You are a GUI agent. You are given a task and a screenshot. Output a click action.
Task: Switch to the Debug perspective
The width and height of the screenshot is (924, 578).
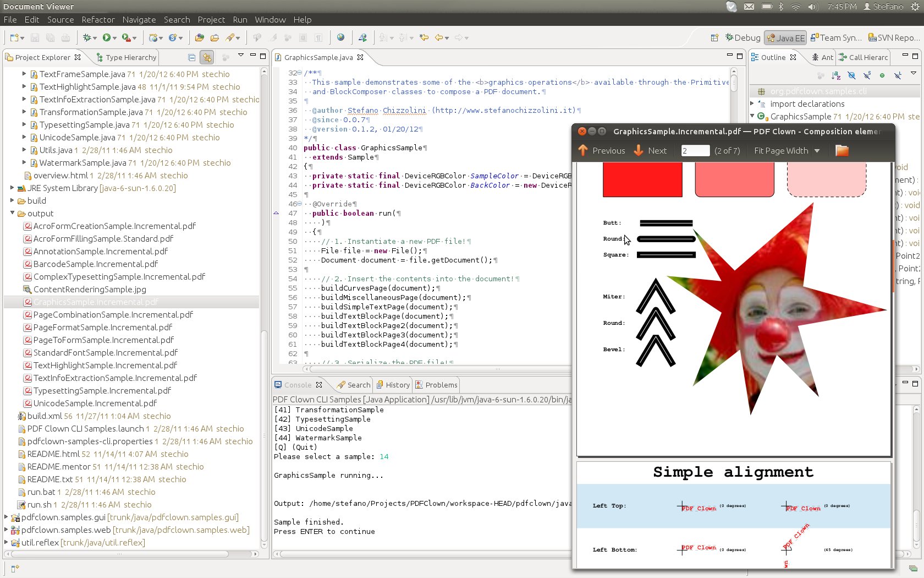point(743,38)
